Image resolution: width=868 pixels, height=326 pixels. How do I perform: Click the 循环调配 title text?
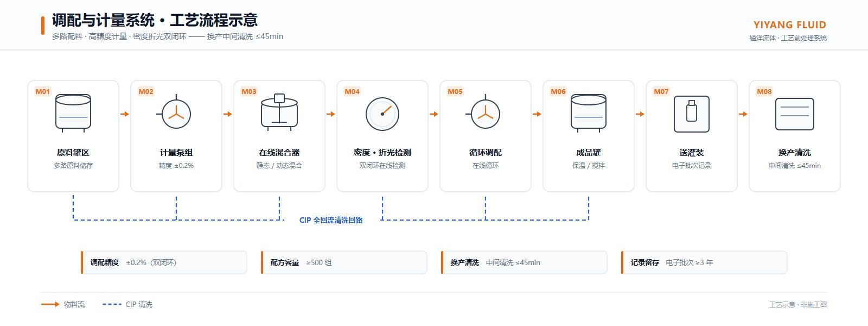click(x=486, y=153)
